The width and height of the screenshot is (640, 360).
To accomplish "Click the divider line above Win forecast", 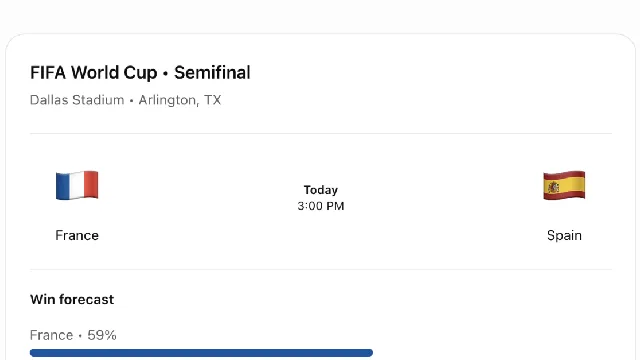I will coord(321,269).
